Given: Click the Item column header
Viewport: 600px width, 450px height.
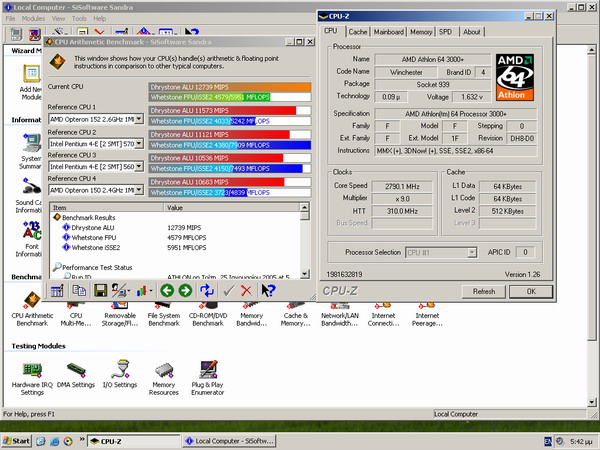Looking at the screenshot, I should coord(107,208).
